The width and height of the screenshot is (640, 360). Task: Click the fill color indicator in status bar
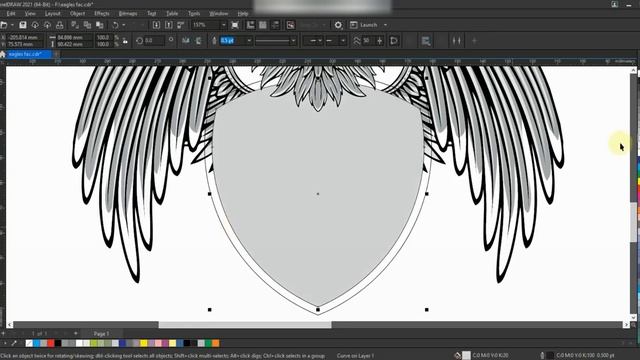466,356
